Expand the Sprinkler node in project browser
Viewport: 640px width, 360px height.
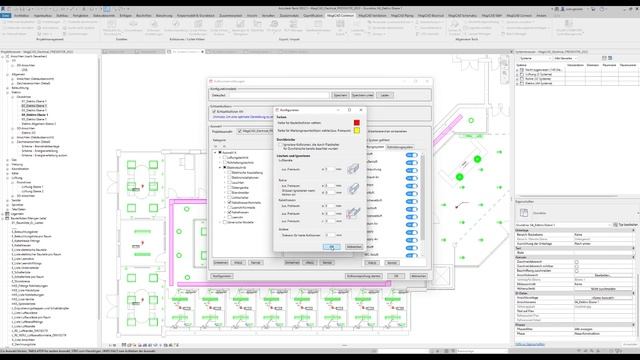(x=7, y=205)
